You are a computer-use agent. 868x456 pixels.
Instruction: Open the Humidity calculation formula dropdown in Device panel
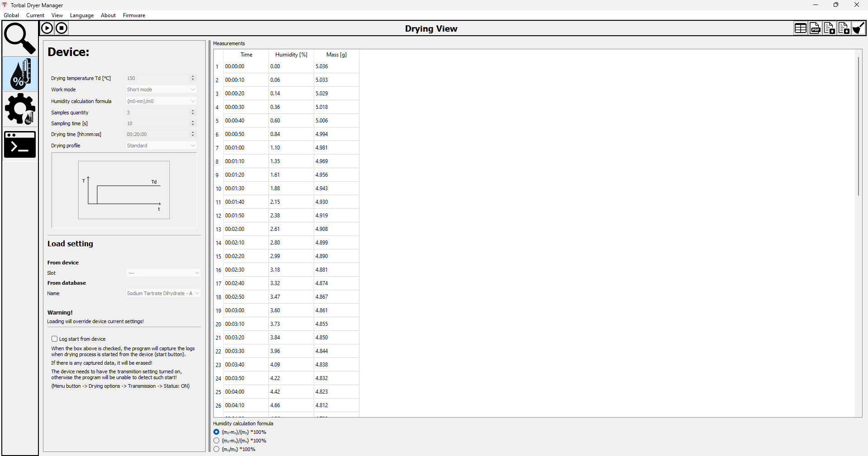pyautogui.click(x=161, y=101)
